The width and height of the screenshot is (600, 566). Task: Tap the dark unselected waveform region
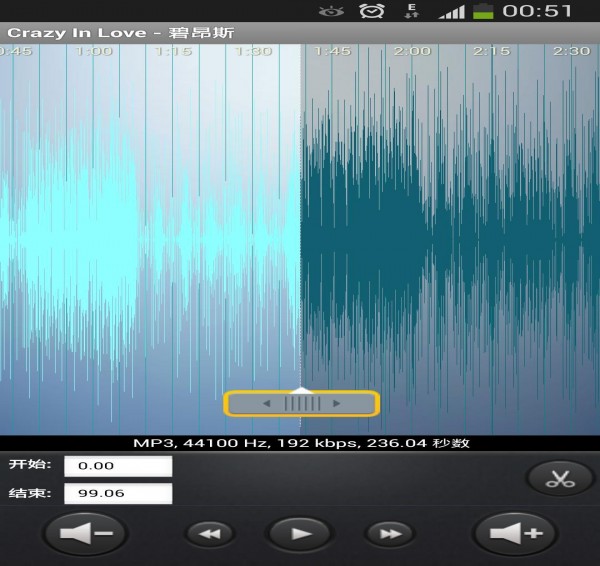[x=450, y=239]
